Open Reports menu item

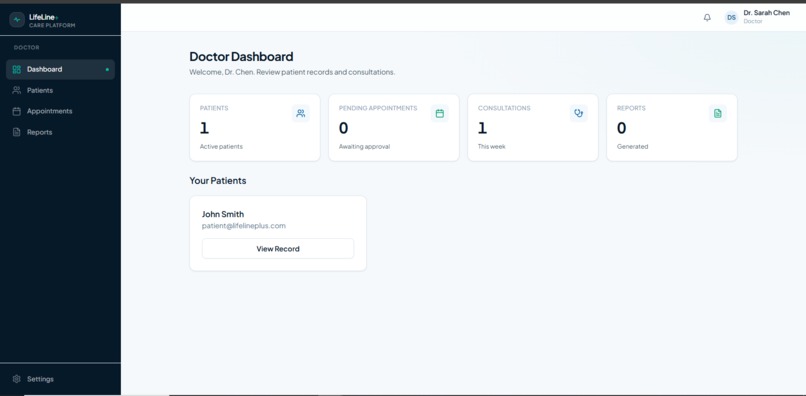(x=60, y=132)
